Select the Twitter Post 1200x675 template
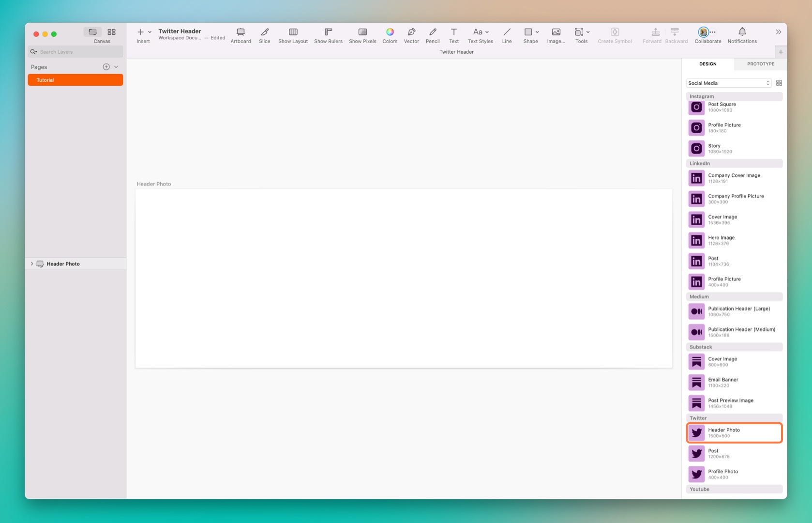Screen dimensions: 812x523 734,453
